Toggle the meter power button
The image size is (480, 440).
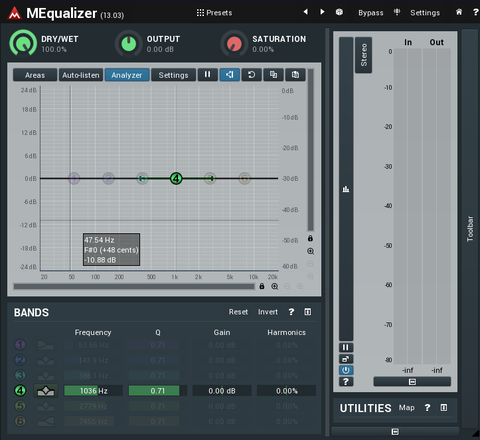(346, 370)
